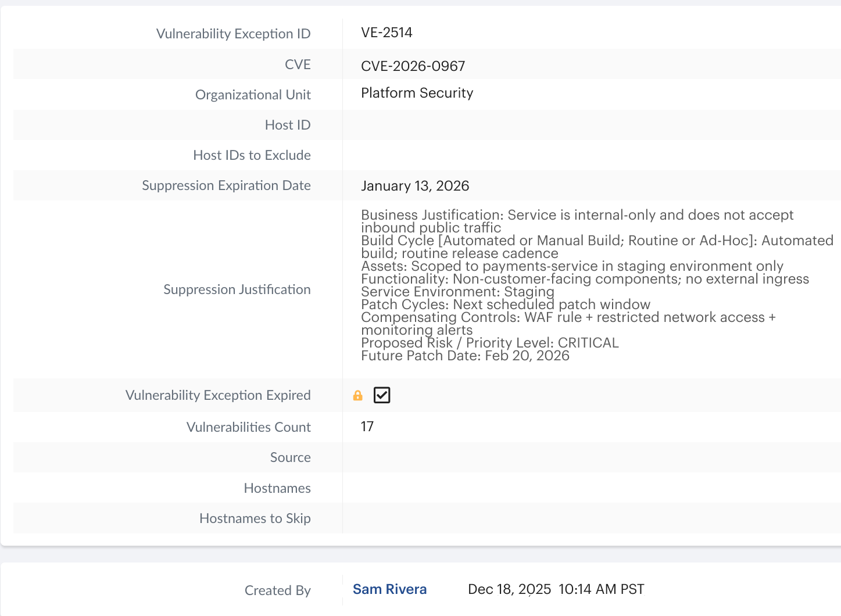Click the Dec 18, 2025 created timestamp
841x616 pixels.
pos(556,589)
